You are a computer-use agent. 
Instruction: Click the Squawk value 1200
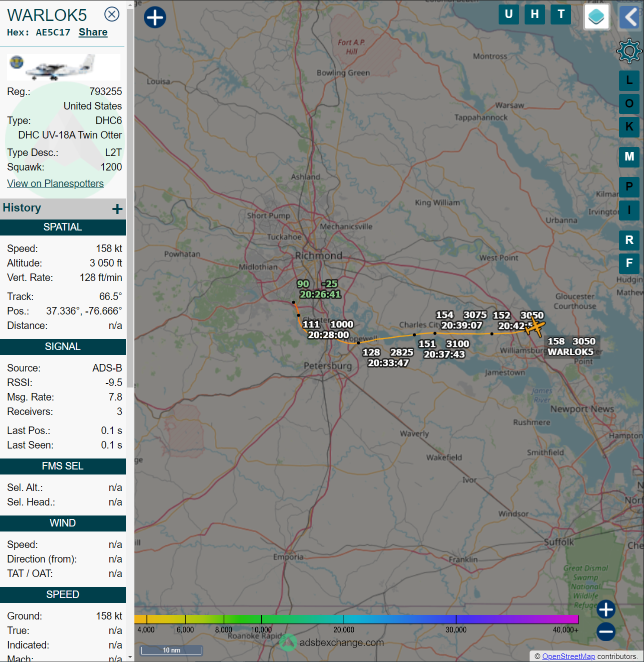111,167
